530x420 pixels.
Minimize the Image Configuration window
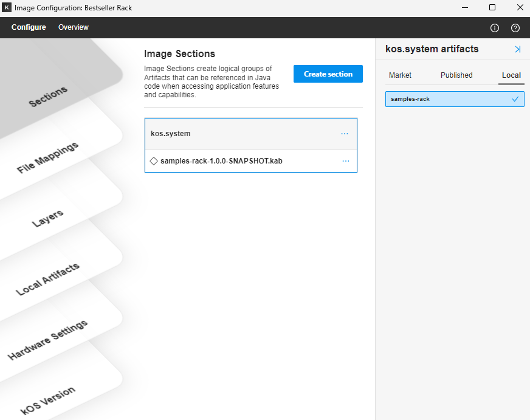point(465,7)
